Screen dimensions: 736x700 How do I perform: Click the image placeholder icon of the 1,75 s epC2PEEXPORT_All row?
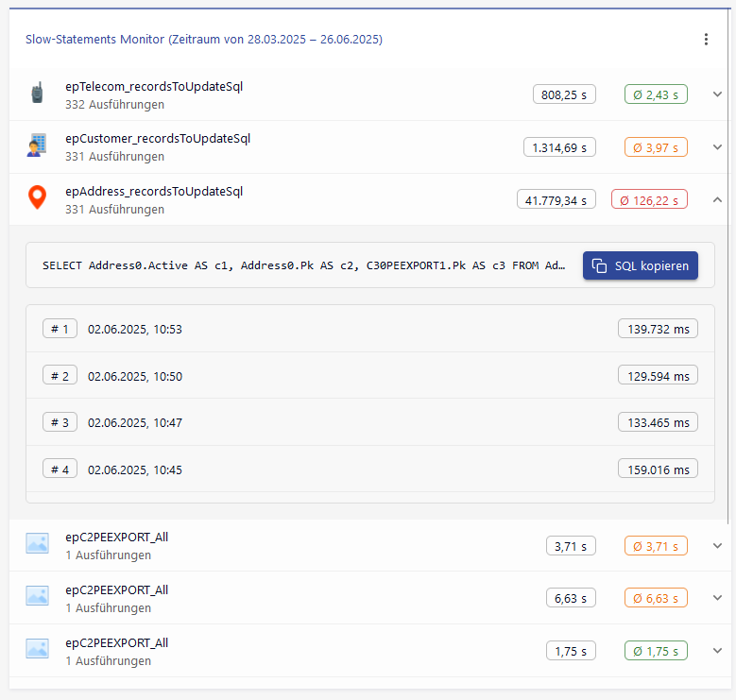[37, 649]
